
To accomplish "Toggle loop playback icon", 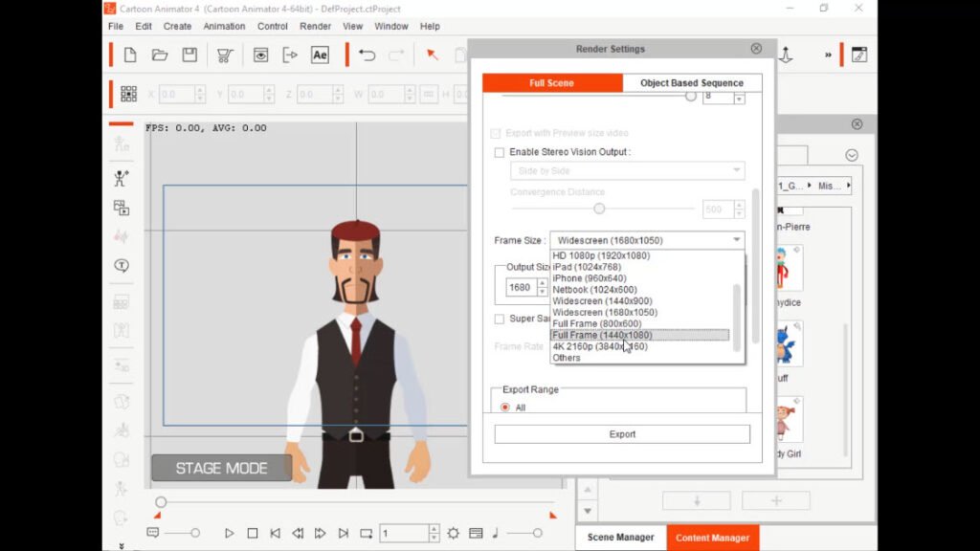I will (x=367, y=533).
